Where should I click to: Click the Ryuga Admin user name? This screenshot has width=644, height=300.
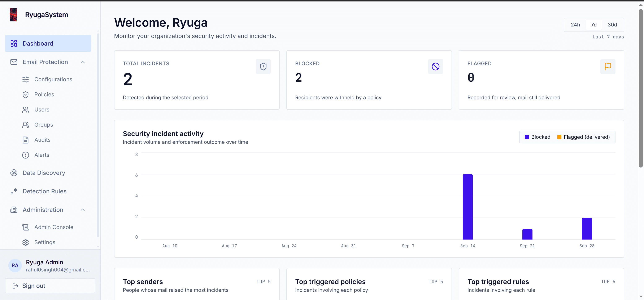click(44, 262)
